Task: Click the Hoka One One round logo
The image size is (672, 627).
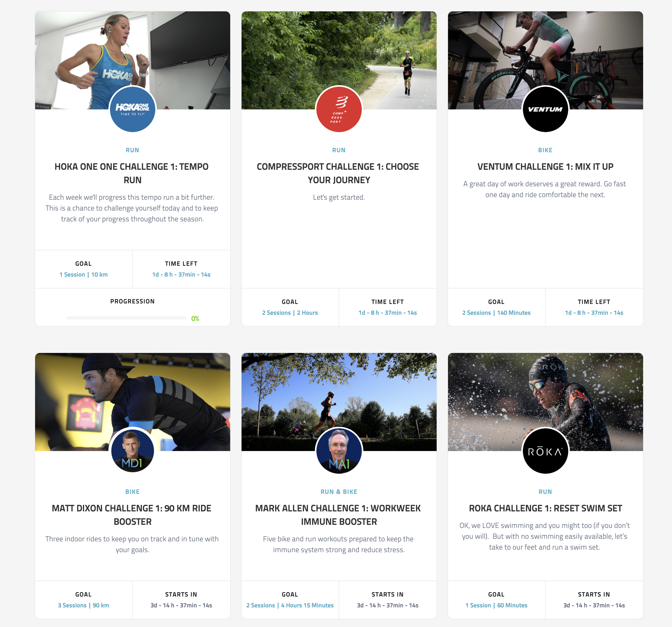Action: [132, 109]
